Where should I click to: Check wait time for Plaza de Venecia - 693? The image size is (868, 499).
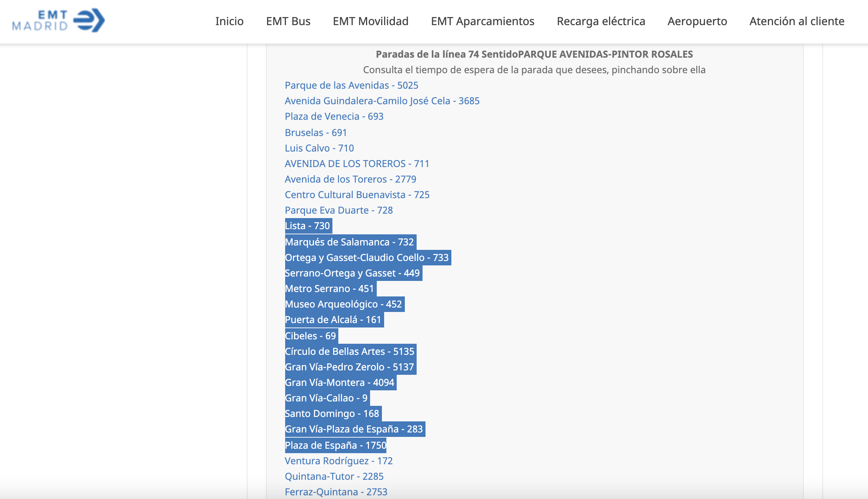click(334, 116)
